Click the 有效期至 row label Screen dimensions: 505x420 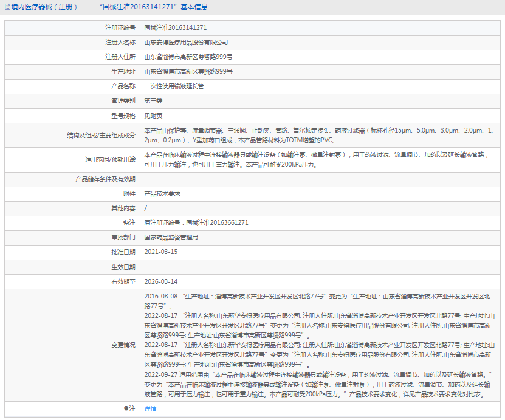click(123, 281)
